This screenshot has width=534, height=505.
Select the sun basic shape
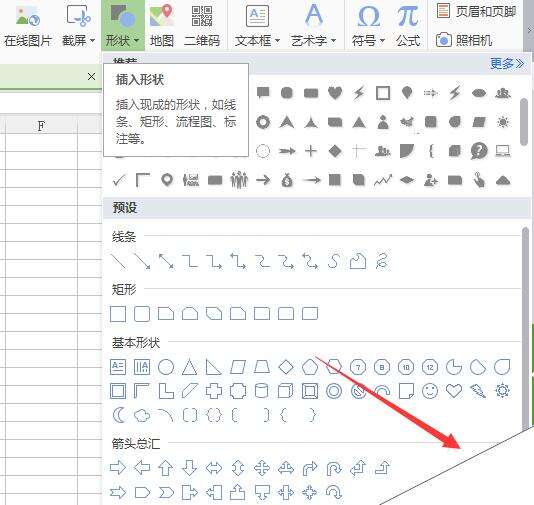502,391
